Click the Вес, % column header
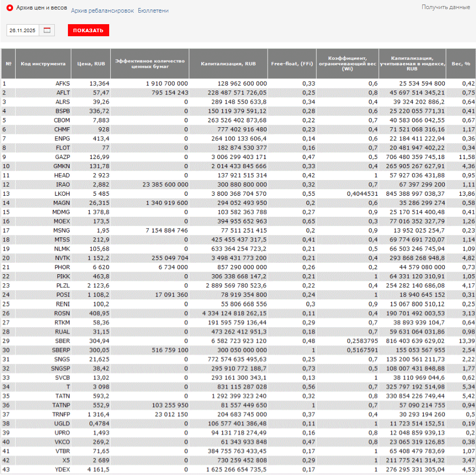Image resolution: width=476 pixels, height=476 pixels. (x=460, y=64)
